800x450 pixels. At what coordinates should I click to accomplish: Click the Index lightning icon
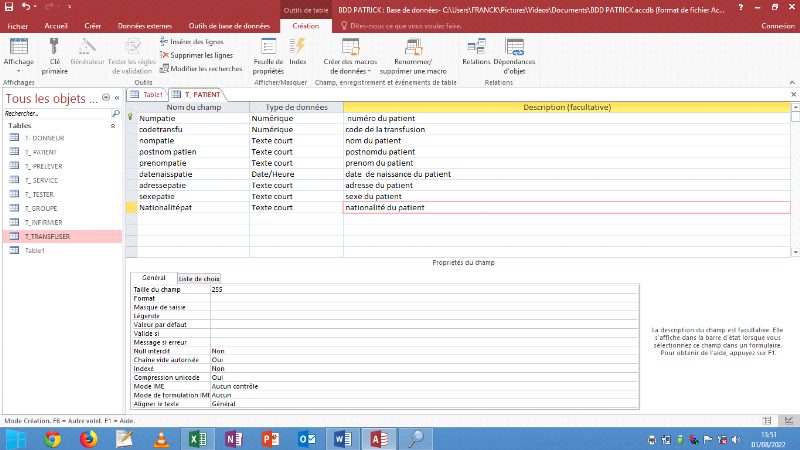coord(298,46)
